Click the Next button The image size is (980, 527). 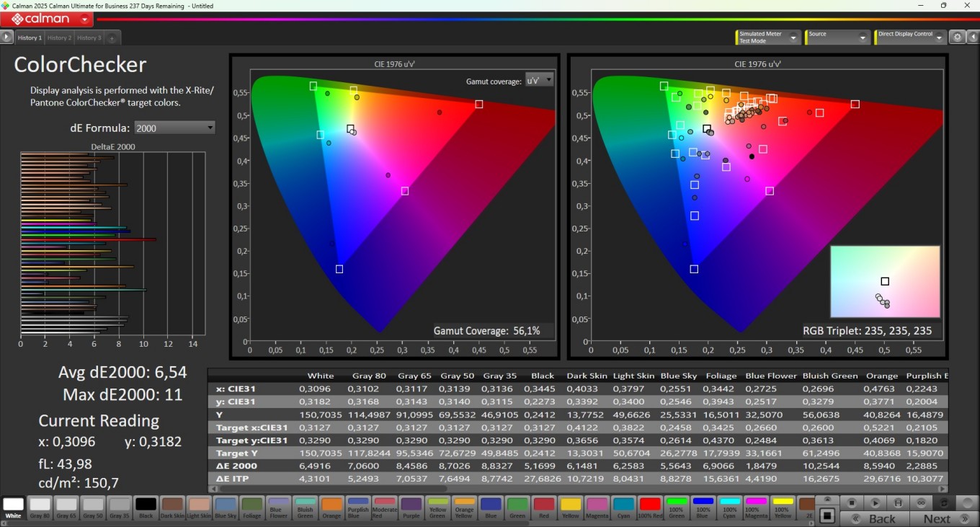943,518
